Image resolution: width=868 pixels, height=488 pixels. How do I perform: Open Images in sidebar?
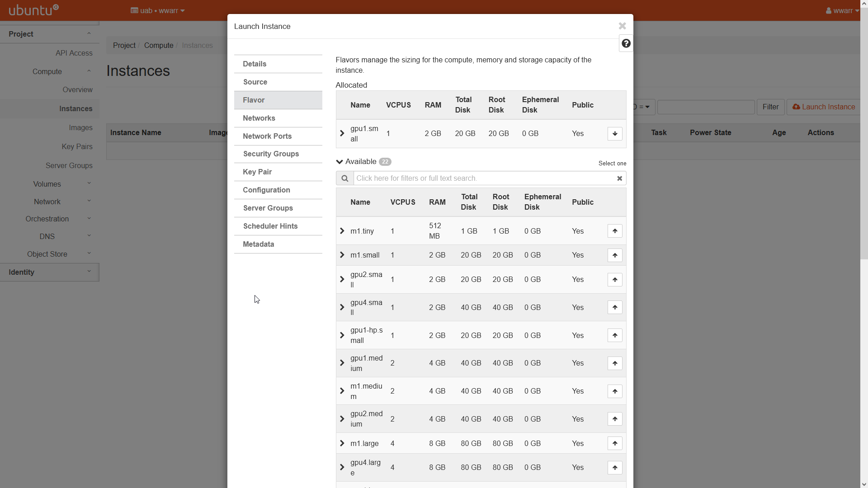pos(80,127)
